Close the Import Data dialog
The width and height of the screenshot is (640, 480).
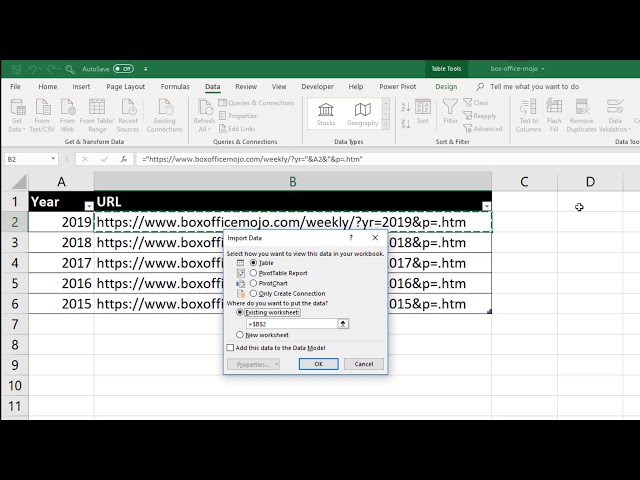coord(375,238)
